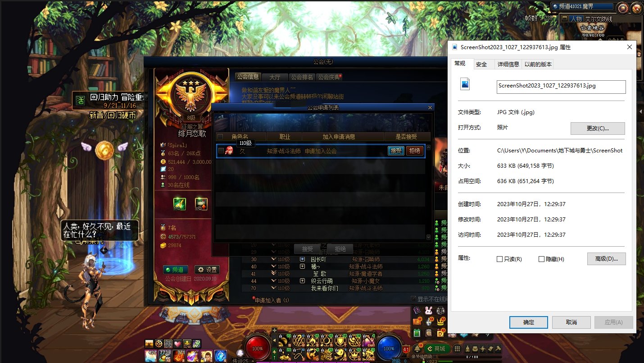Use the blue gem item in slot 6
The width and height of the screenshot is (644, 363).
point(221,356)
